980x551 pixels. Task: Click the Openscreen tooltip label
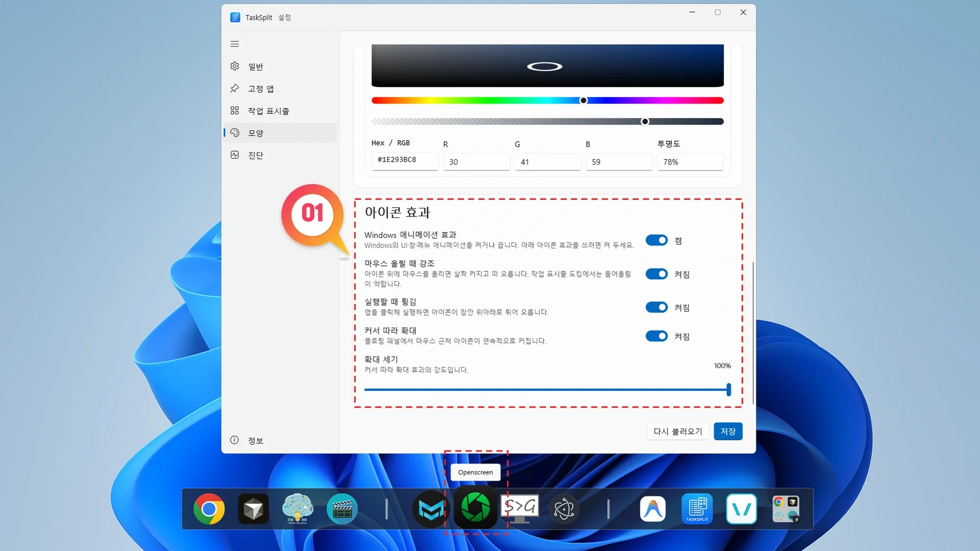pos(475,472)
